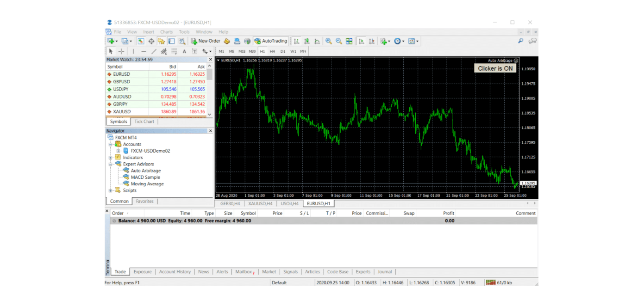The height and width of the screenshot is (300, 644).
Task: Select the Auto Arbitrage expert advisor
Action: [145, 171]
